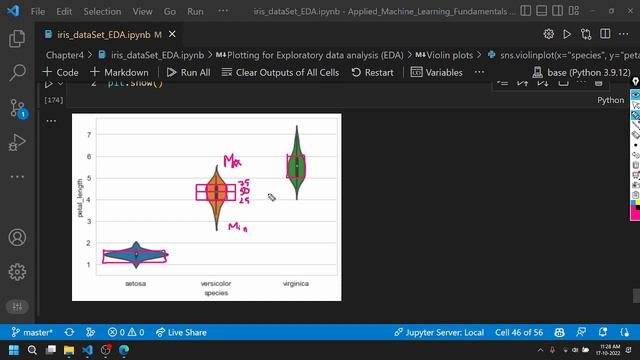Add a new Code cell
Image resolution: width=640 pixels, height=360 pixels.
click(60, 72)
